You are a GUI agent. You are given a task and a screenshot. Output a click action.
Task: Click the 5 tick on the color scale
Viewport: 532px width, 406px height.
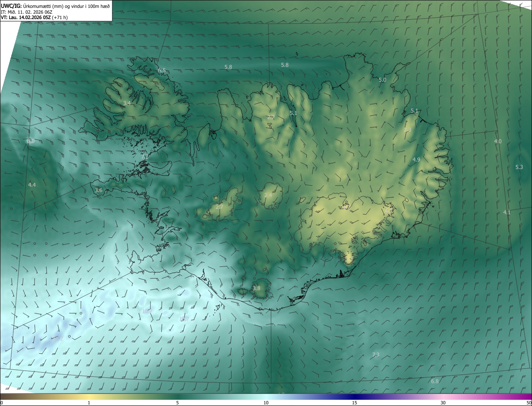177,403
